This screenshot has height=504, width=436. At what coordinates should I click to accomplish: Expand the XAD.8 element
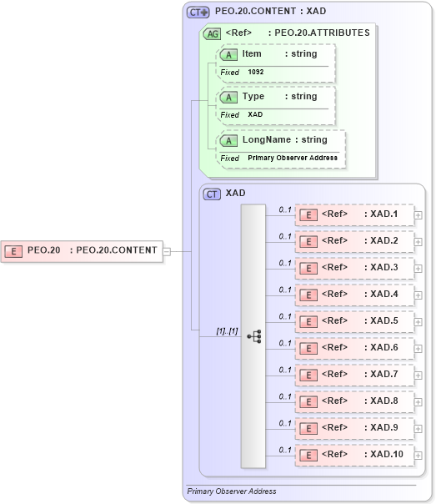[x=418, y=402]
